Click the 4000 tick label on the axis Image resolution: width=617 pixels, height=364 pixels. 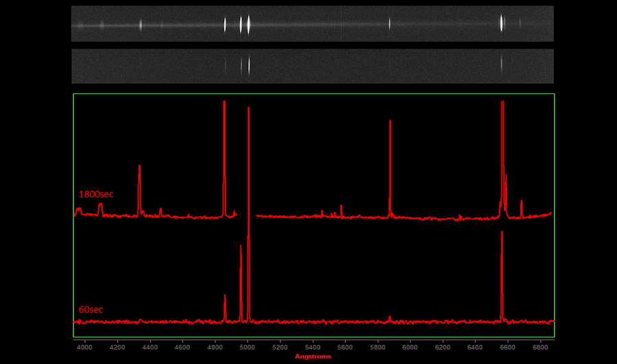point(85,346)
